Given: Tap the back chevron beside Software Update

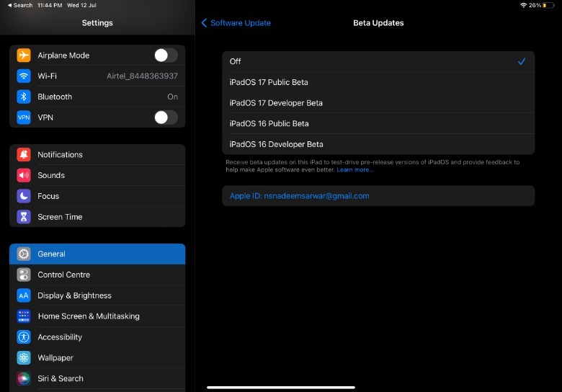Looking at the screenshot, I should coord(204,23).
